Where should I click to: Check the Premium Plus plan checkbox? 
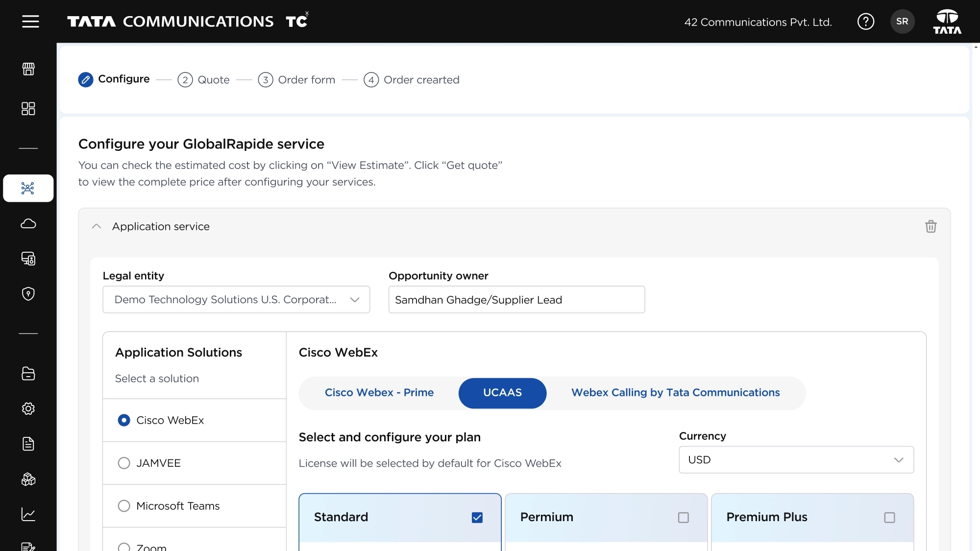890,518
